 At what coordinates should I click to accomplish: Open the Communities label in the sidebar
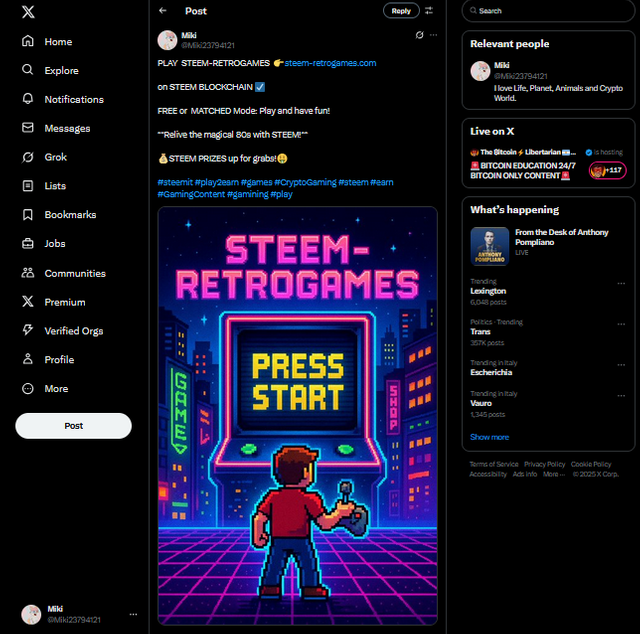(x=75, y=273)
